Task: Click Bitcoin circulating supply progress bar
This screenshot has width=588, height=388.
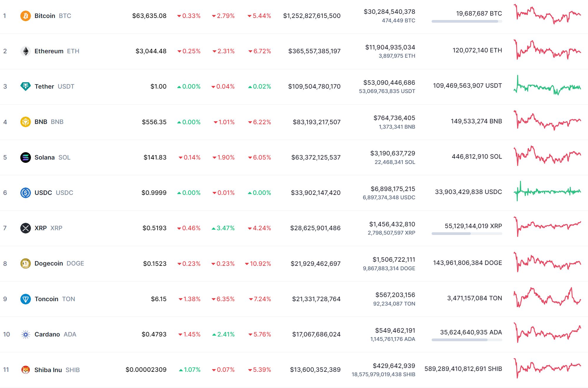Action: [467, 21]
